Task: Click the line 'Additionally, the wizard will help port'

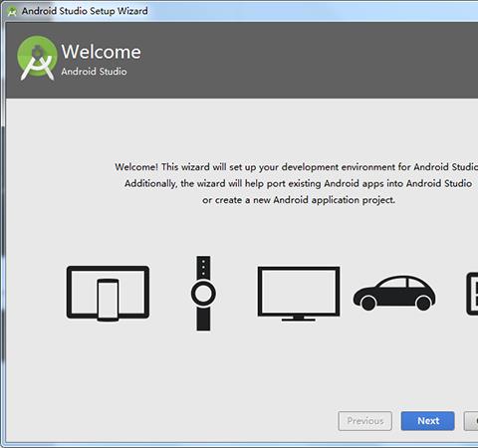Action: click(x=298, y=183)
